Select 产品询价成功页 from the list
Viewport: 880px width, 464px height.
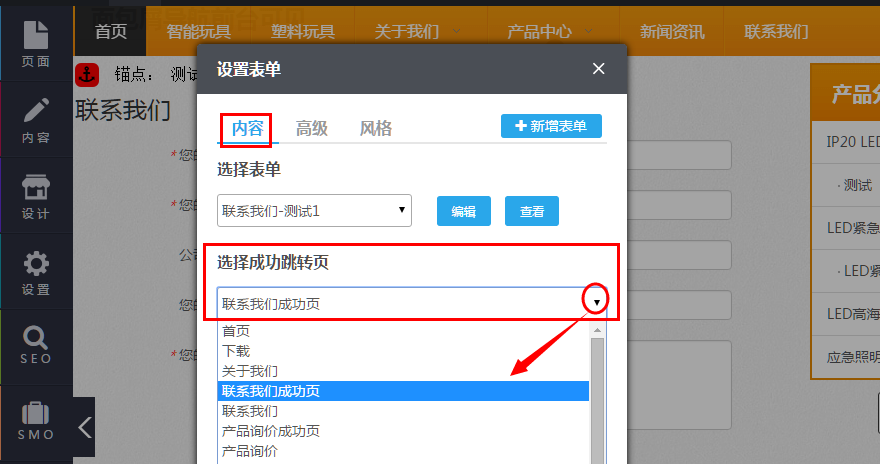coord(271,431)
